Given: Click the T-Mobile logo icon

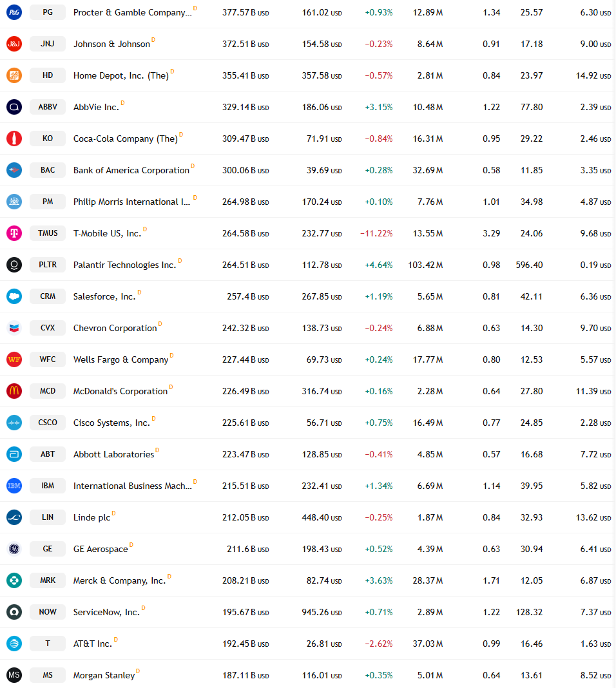Looking at the screenshot, I should (14, 233).
